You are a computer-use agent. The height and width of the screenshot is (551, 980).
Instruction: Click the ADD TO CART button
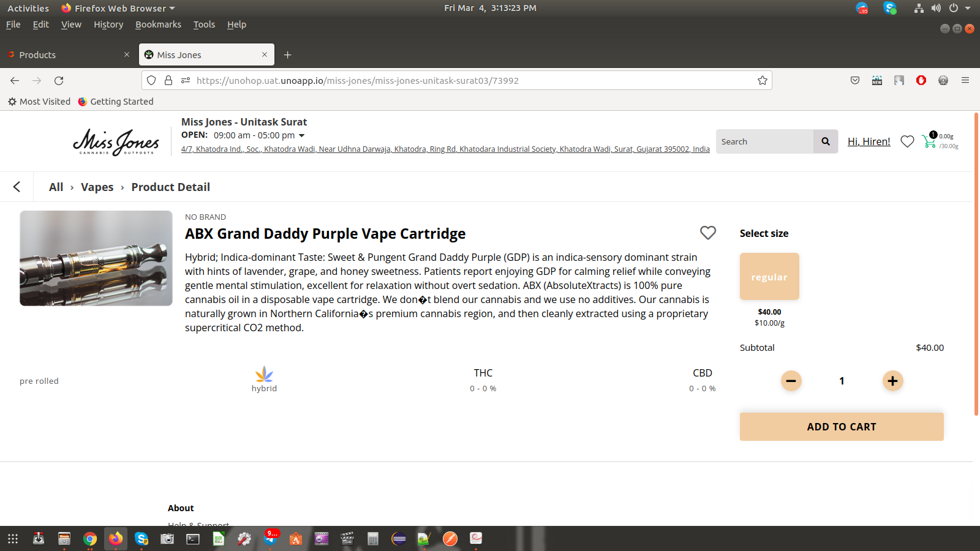pos(841,427)
